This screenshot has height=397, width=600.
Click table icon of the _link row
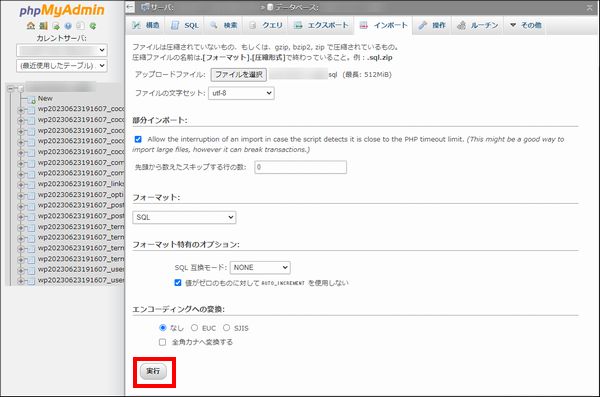(x=31, y=185)
